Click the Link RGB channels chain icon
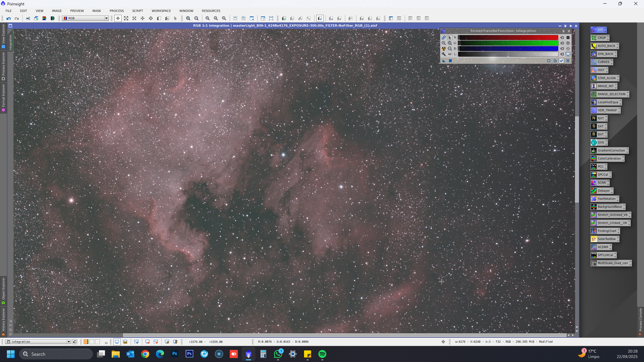The width and height of the screenshot is (644, 362). click(443, 38)
